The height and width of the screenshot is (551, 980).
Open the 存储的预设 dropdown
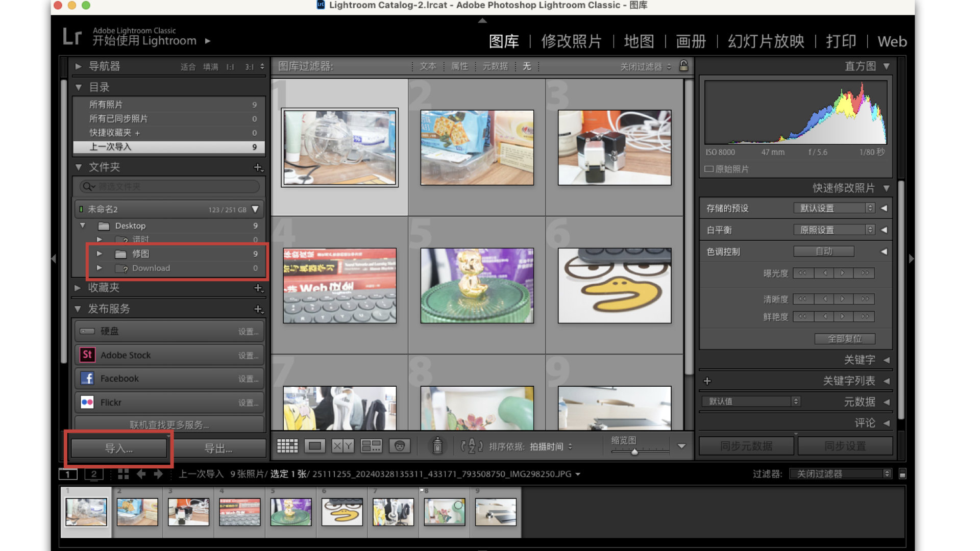834,208
